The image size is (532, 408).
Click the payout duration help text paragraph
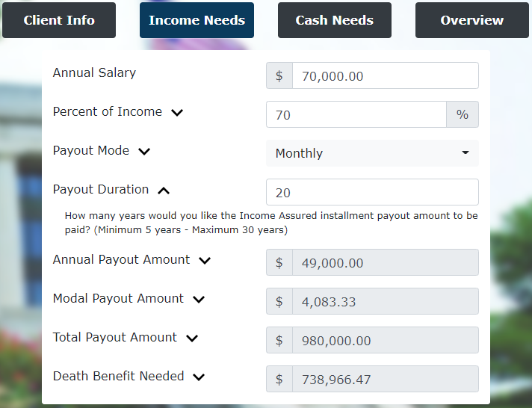(271, 223)
